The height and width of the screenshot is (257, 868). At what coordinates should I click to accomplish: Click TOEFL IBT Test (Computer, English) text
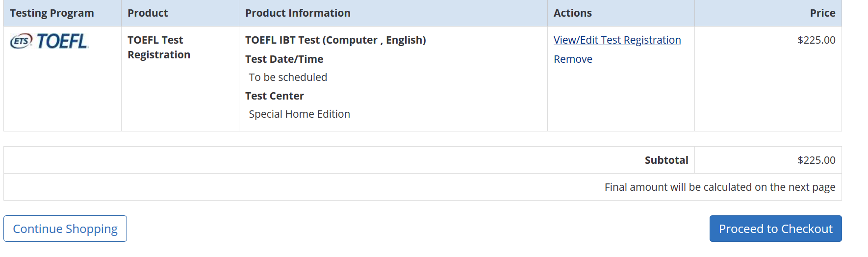[335, 40]
